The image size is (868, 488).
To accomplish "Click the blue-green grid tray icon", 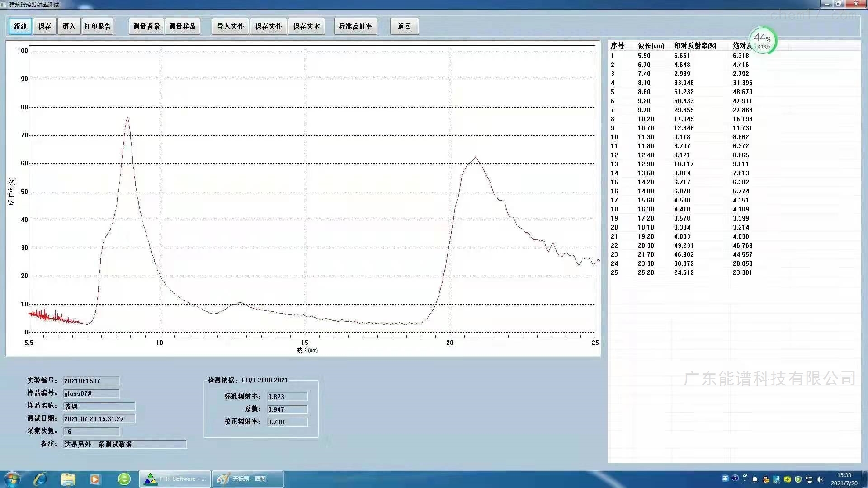I will tap(777, 479).
